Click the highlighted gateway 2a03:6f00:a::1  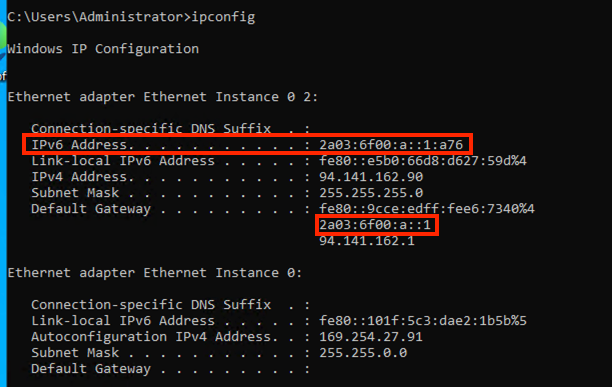pyautogui.click(x=375, y=225)
